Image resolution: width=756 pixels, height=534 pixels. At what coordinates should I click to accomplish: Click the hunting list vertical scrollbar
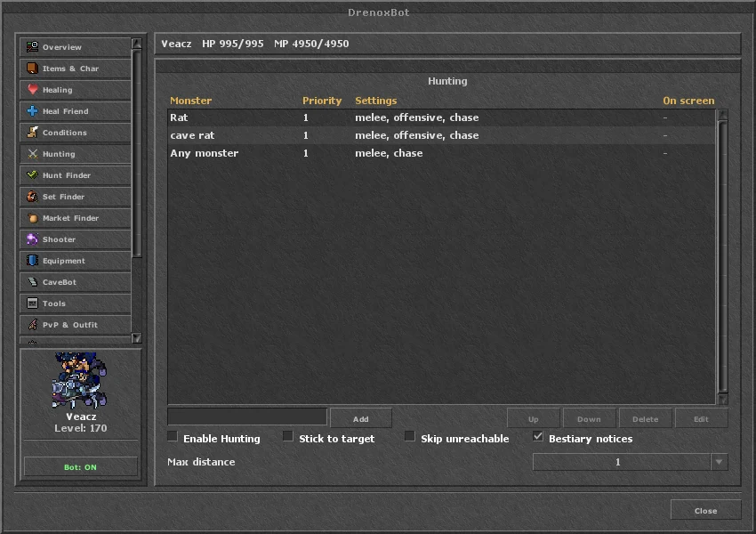pos(722,256)
